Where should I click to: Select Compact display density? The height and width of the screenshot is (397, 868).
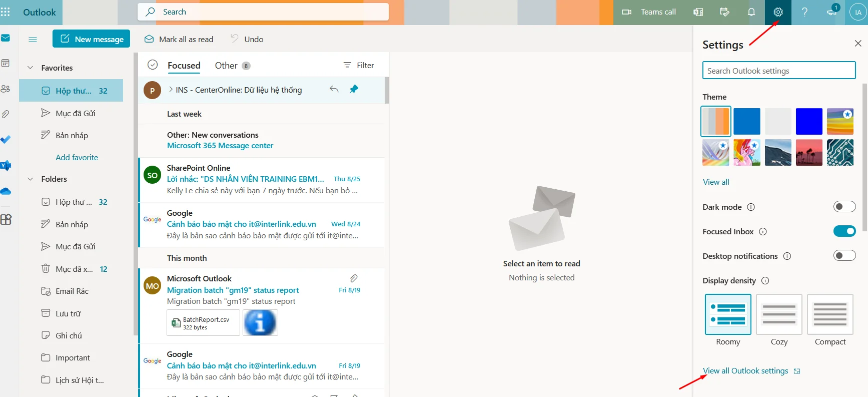(x=830, y=314)
